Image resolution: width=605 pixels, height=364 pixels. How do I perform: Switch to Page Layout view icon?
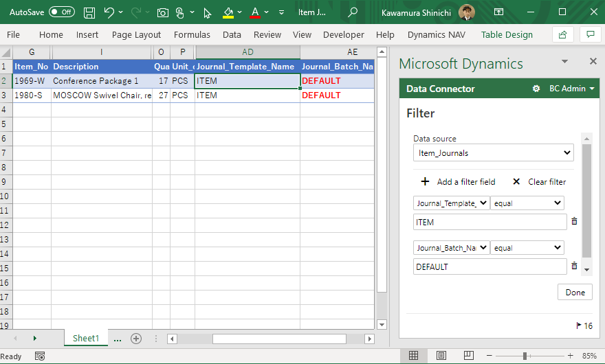tap(441, 356)
